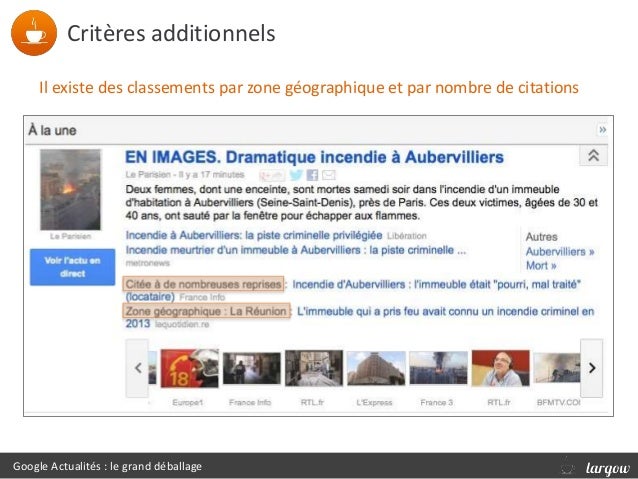Click the L'Express caption under thumbnail
This screenshot has height=479, width=638.
[x=374, y=402]
